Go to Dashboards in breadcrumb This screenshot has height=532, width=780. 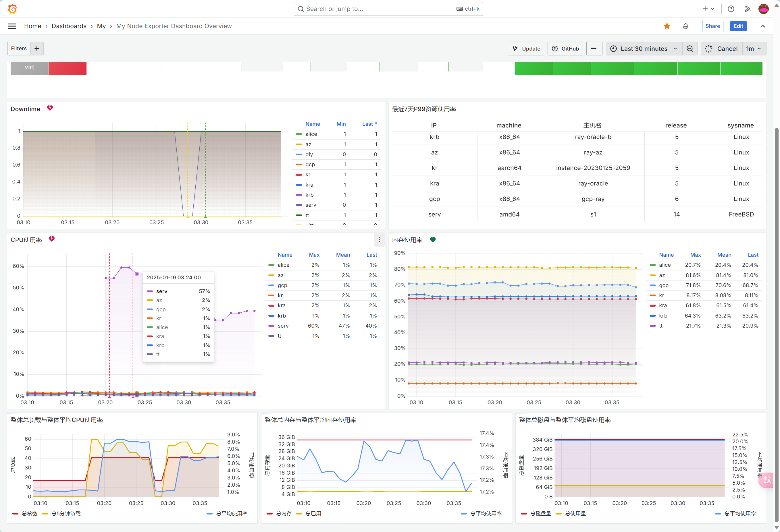69,26
